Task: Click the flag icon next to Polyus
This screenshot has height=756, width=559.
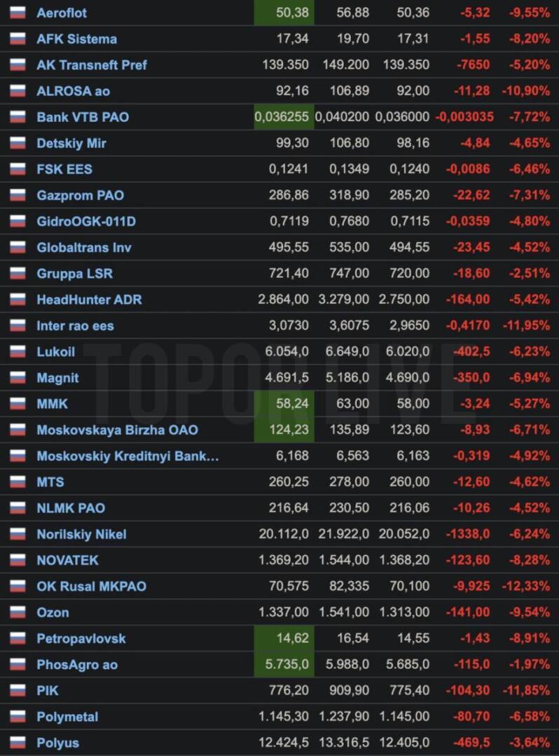Action: 18,743
